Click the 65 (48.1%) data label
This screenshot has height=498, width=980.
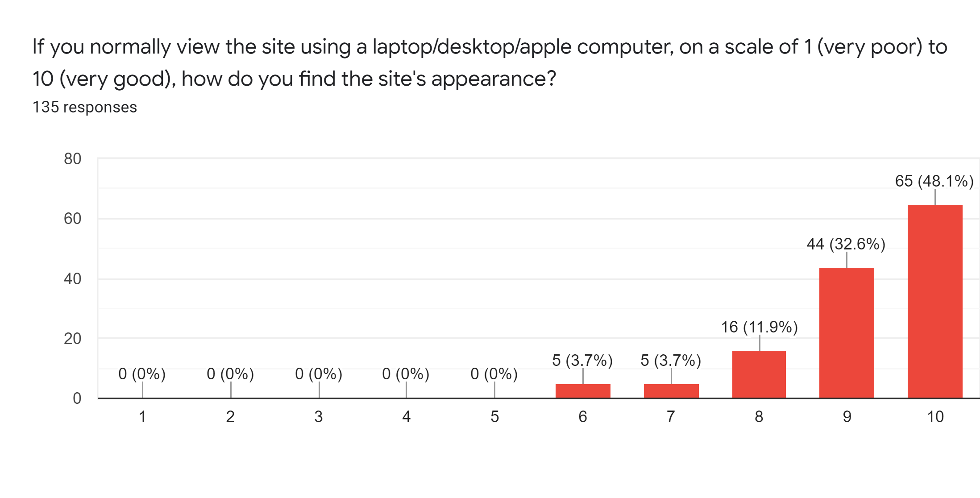(934, 181)
